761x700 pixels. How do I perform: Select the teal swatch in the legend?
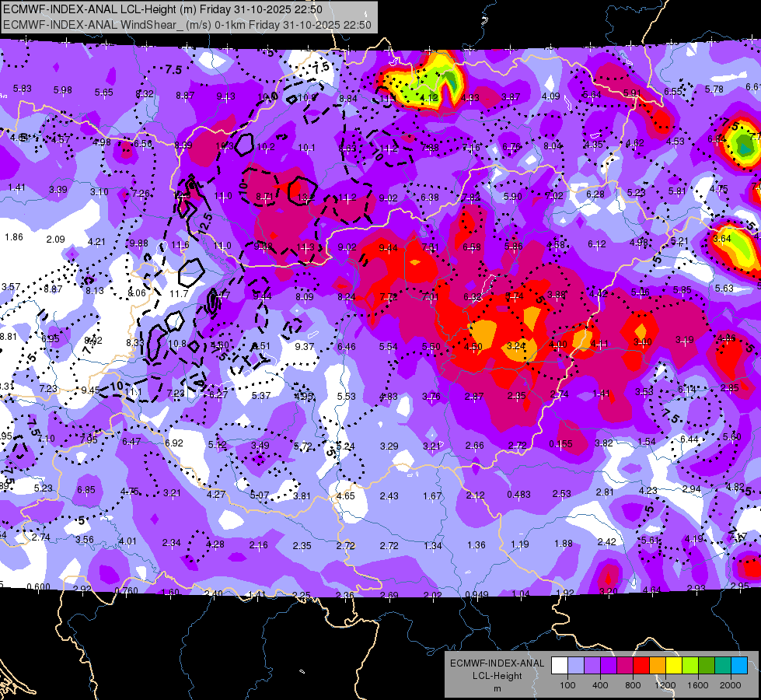(723, 665)
